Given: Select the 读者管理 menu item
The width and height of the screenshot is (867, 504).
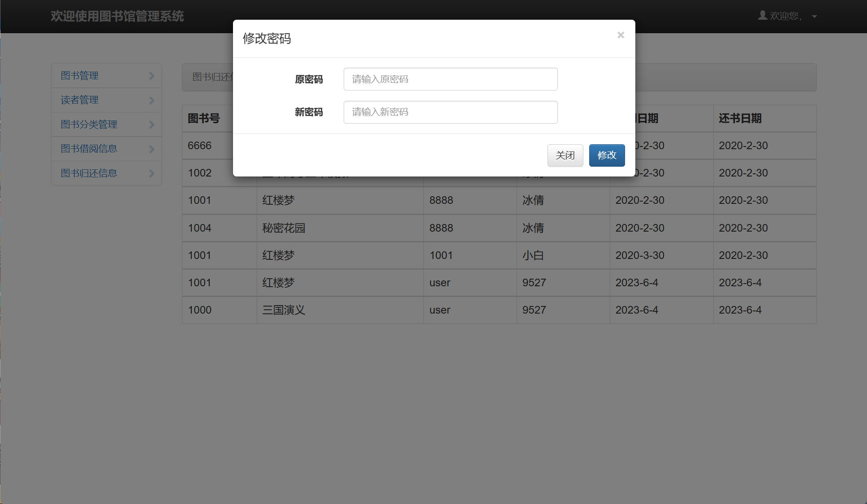Looking at the screenshot, I should 79,100.
